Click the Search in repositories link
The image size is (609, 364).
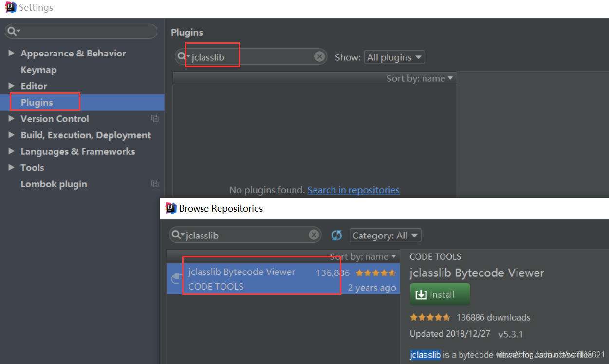click(353, 190)
